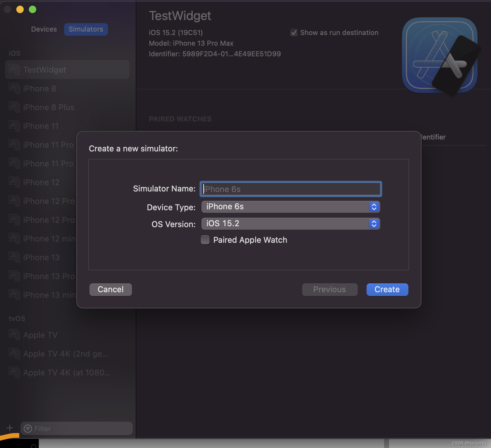Cancel the new simulator dialog
Image resolution: width=491 pixels, height=448 pixels.
[111, 289]
